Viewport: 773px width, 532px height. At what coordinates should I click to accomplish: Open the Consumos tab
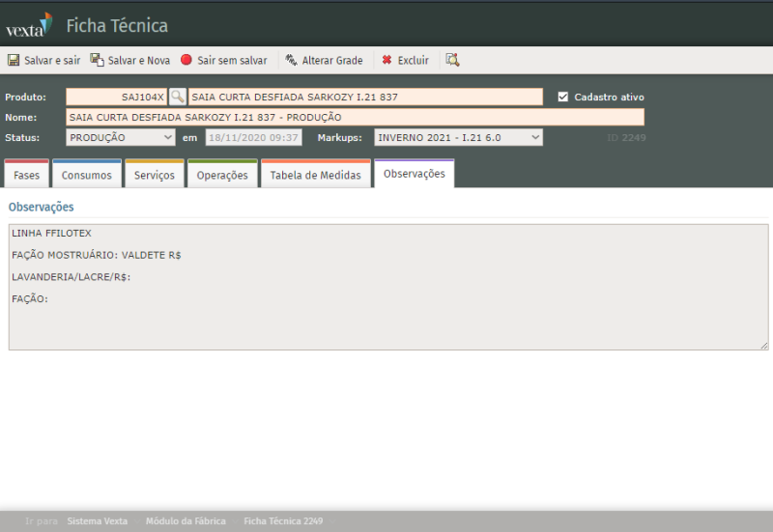tap(87, 175)
